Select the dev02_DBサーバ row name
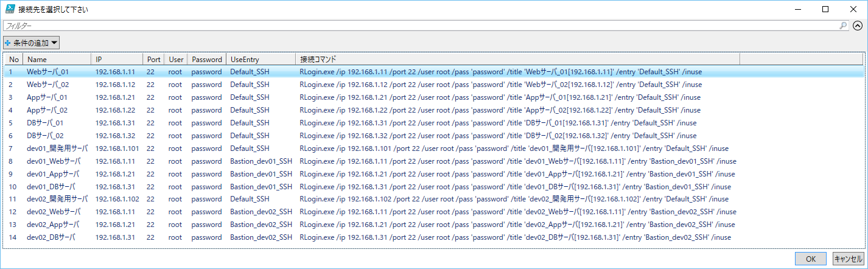 tap(51, 238)
